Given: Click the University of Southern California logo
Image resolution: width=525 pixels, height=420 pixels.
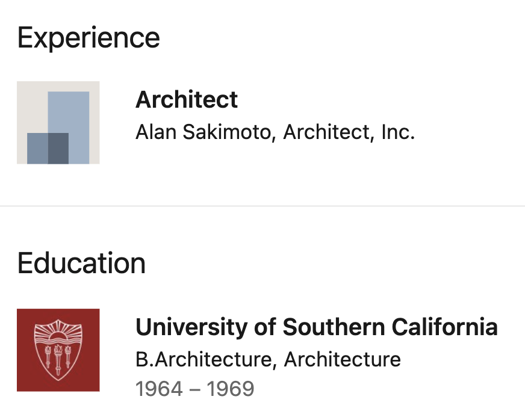Looking at the screenshot, I should 58,350.
